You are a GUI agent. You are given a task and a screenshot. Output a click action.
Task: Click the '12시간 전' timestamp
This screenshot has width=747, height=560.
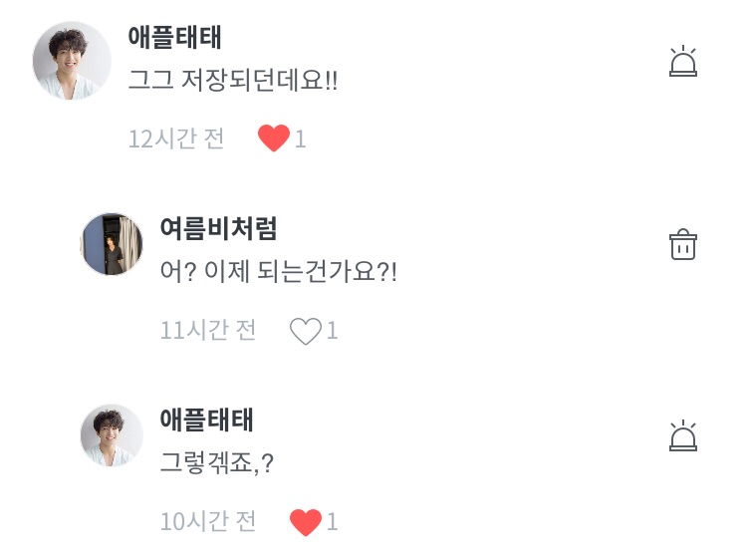pyautogui.click(x=176, y=139)
